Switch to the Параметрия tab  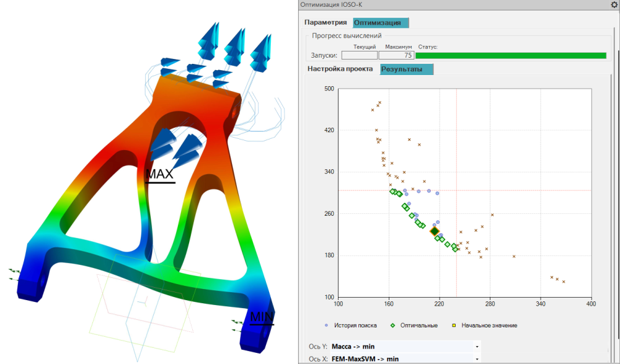click(325, 22)
